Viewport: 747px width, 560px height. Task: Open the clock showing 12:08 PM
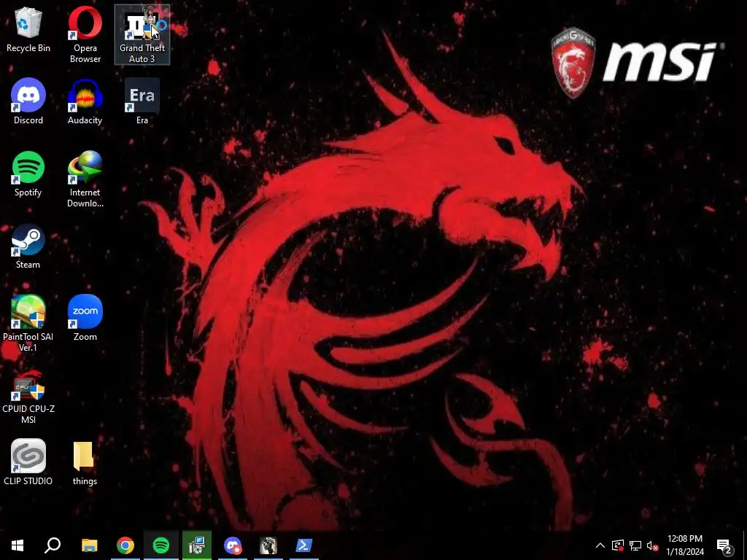click(x=685, y=545)
